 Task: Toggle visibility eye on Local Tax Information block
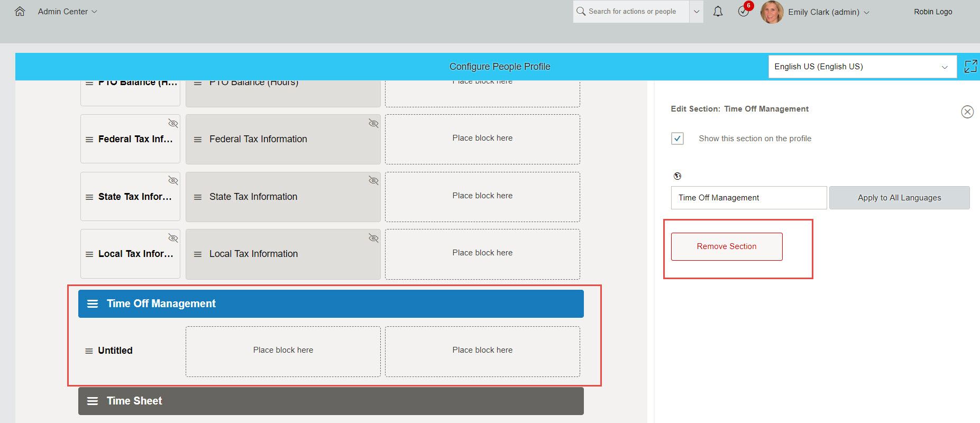point(373,238)
